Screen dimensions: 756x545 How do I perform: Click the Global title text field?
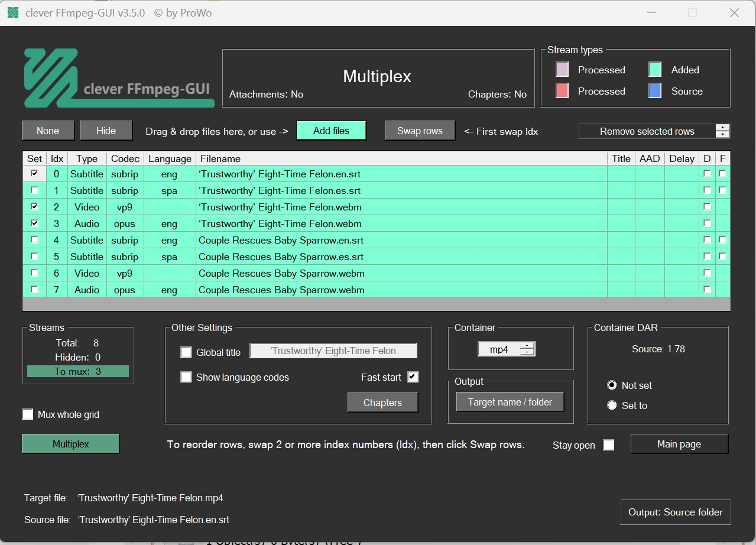[x=333, y=351]
